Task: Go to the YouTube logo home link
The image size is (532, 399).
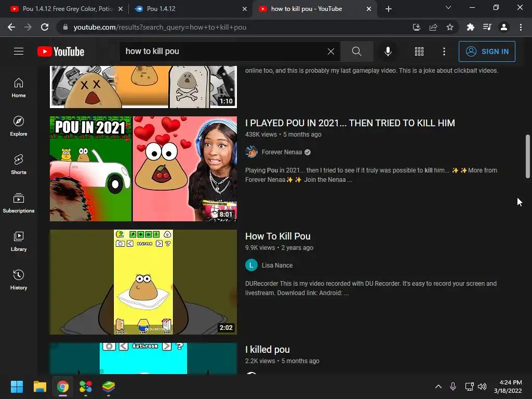Action: [61, 51]
